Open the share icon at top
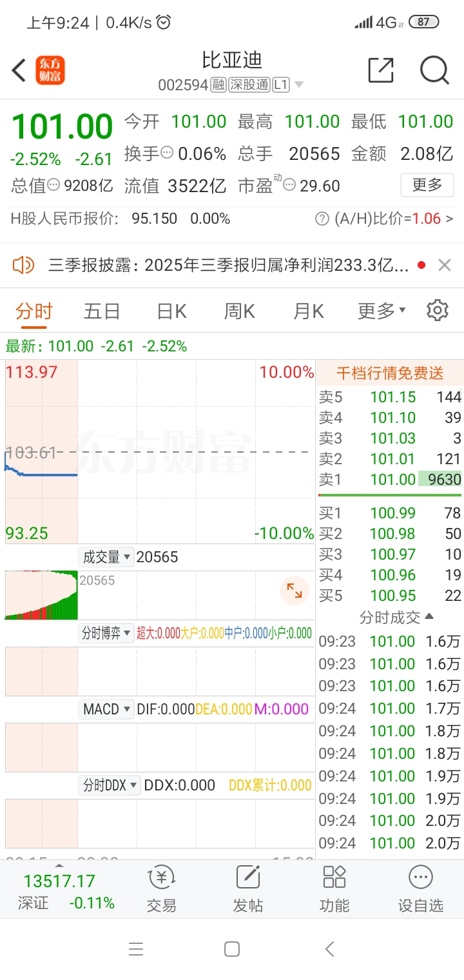 point(380,70)
